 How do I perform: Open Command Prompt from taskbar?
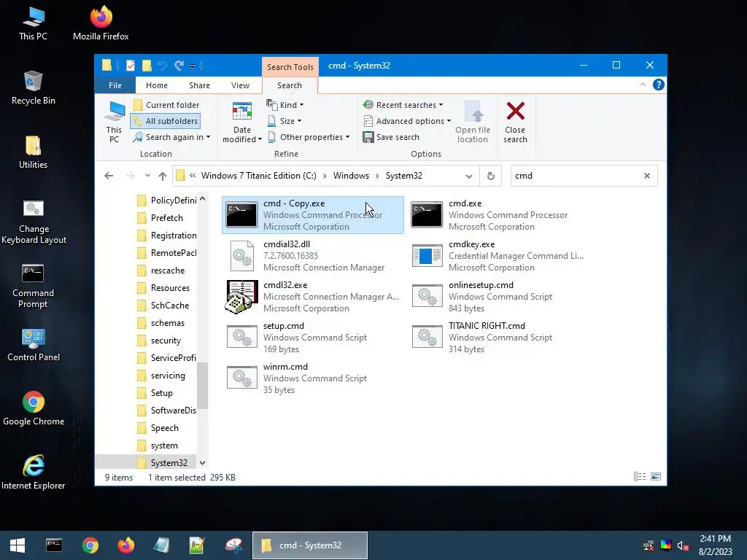click(54, 545)
